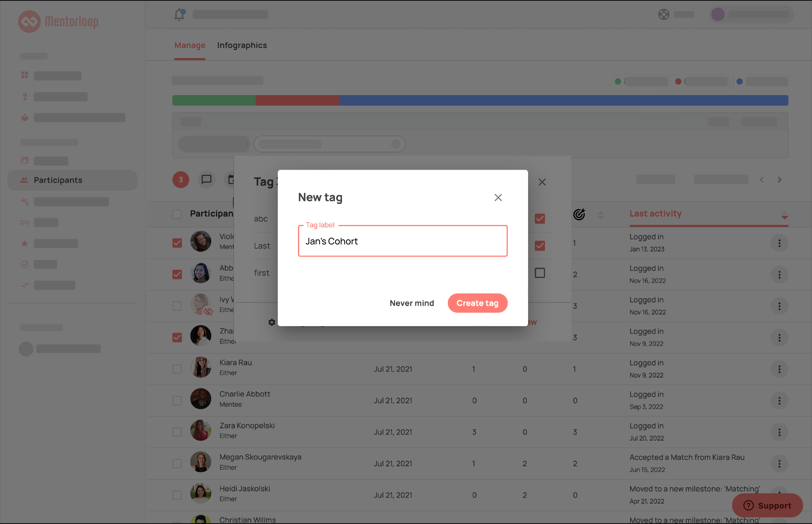
Task: Open row menu for second row, Nov 16, 2022
Action: (x=779, y=274)
